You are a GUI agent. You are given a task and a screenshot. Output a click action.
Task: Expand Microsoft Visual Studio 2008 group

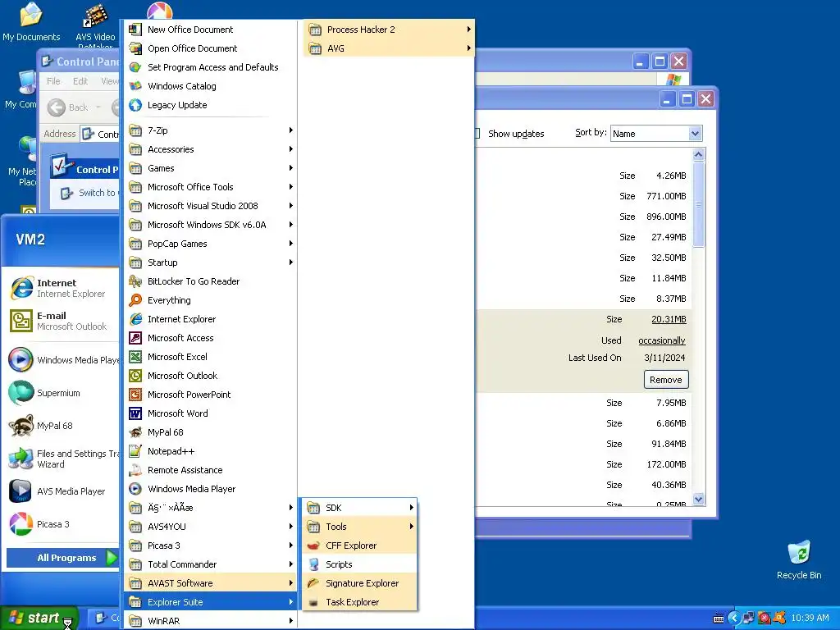(211, 206)
